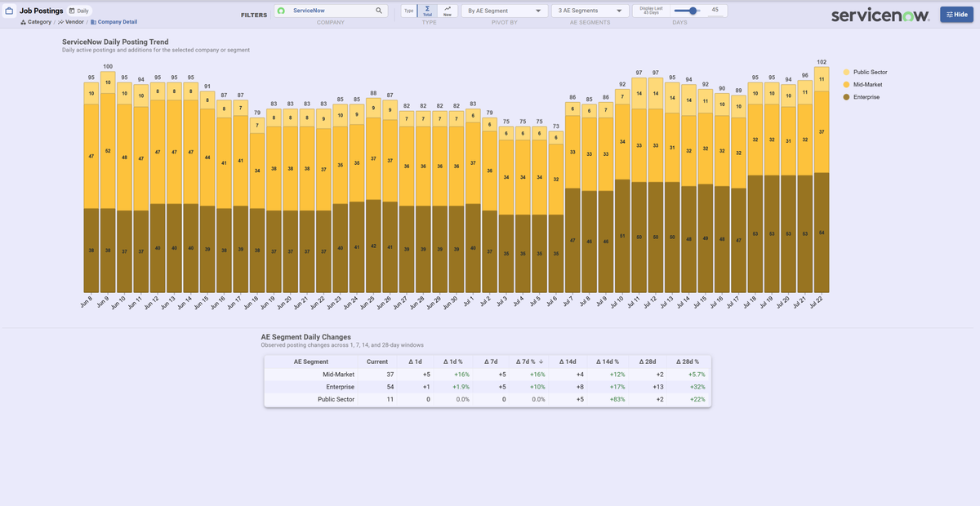The width and height of the screenshot is (980, 506).
Task: Open the 3 AE Segments dropdown
Action: coord(590,11)
